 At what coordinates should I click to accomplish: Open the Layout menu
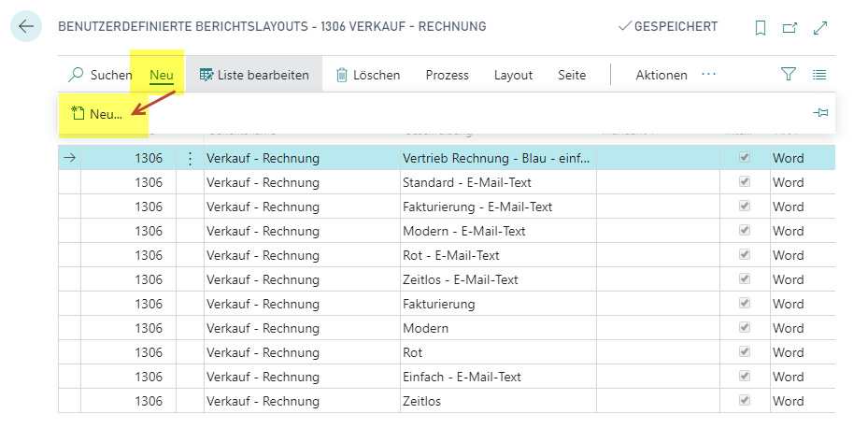tap(513, 75)
